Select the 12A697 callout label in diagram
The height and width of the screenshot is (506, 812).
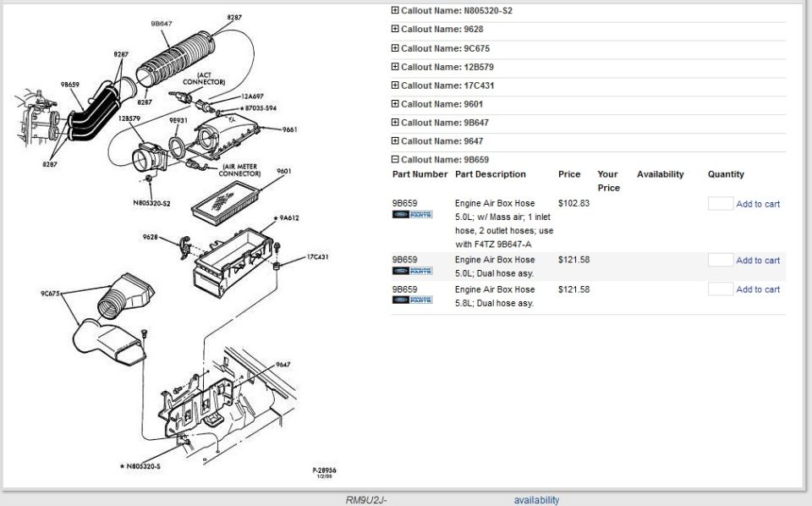coord(252,96)
